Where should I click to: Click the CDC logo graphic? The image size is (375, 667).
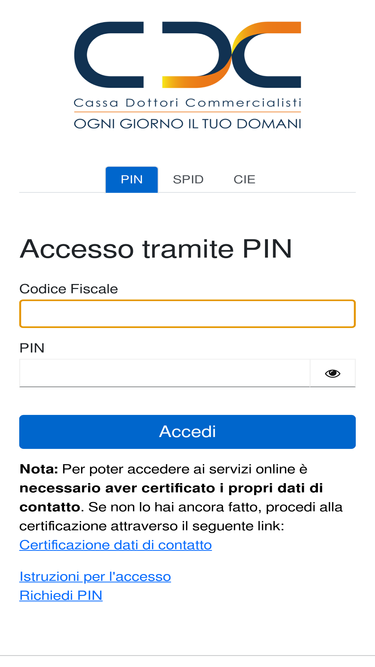[188, 55]
